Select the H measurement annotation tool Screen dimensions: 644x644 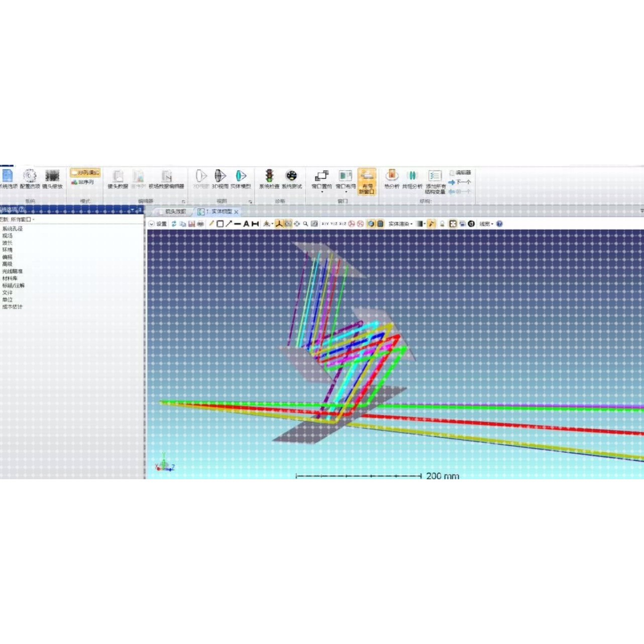pos(255,224)
